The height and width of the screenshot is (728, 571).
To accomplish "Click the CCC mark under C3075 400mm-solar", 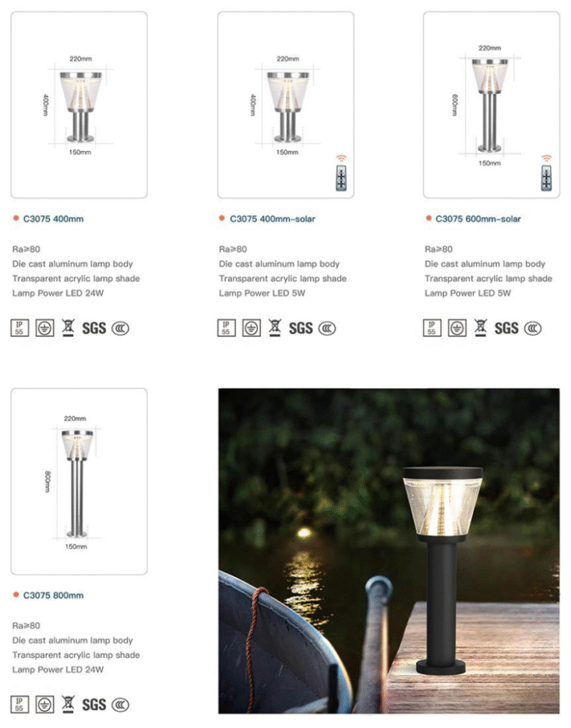I will point(327,329).
